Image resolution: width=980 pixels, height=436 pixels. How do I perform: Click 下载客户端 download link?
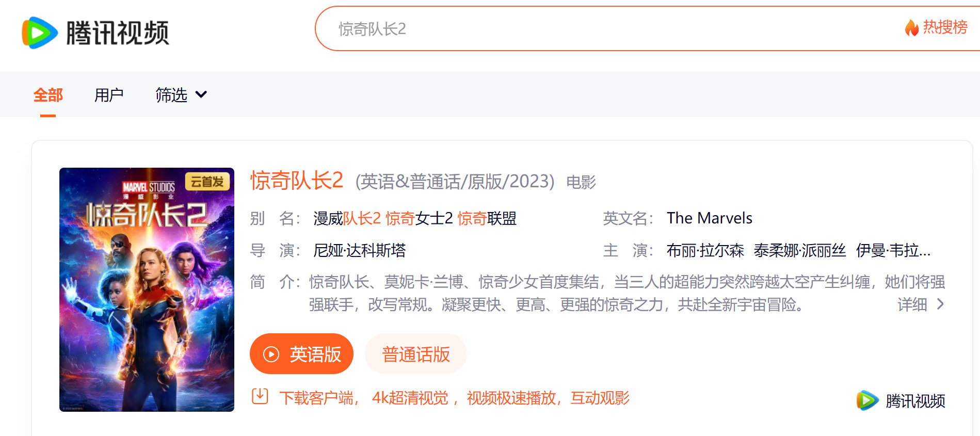click(x=317, y=398)
